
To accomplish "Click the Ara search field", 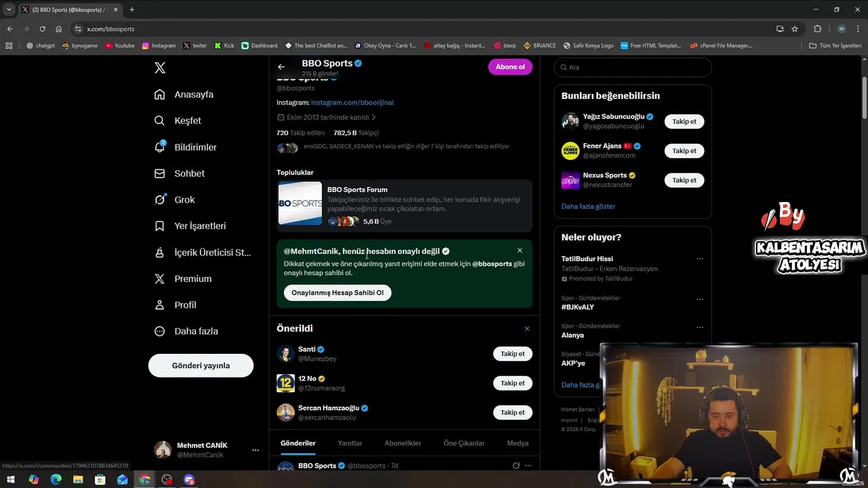I will (x=633, y=67).
